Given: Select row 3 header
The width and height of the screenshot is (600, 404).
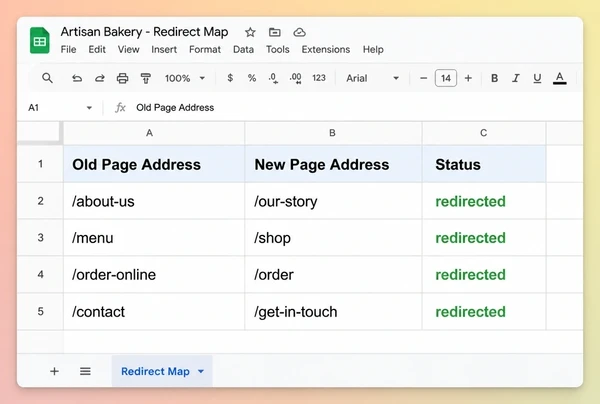Looking at the screenshot, I should pyautogui.click(x=40, y=238).
